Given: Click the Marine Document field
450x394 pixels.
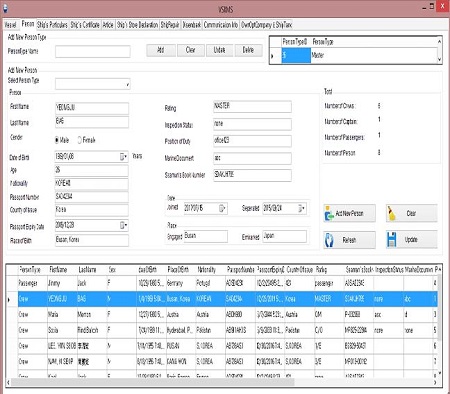Looking at the screenshot, I should (252, 158).
